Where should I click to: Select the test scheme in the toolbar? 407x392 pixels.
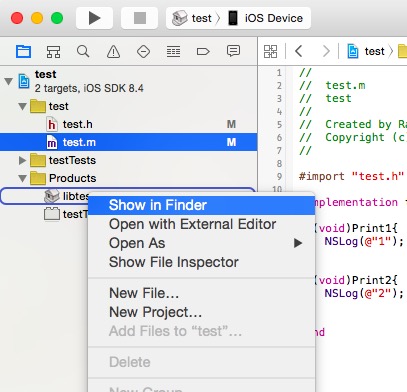point(192,18)
